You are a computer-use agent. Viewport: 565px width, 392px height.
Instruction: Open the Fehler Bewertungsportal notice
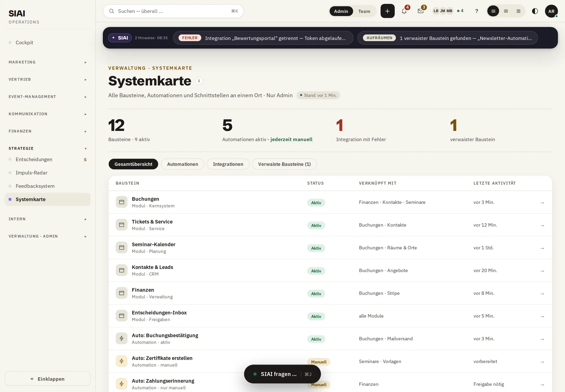click(263, 38)
